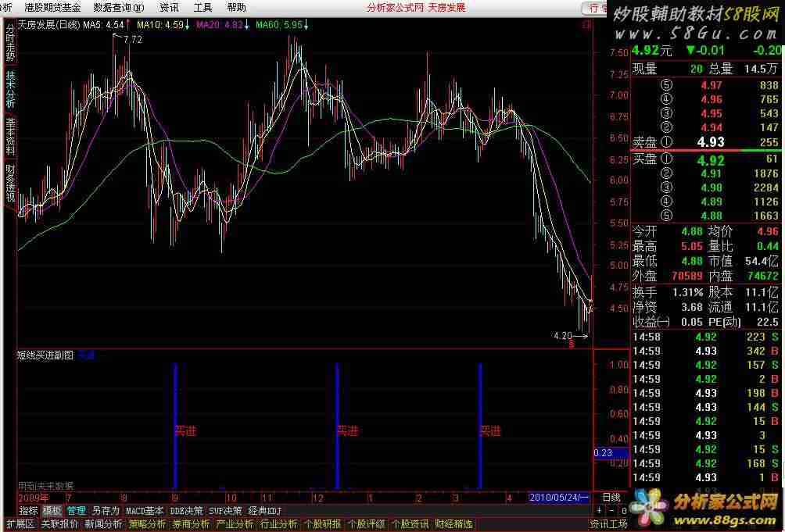The width and height of the screenshot is (785, 532).
Task: Click the minus zoom-out icon
Action: [x=611, y=511]
